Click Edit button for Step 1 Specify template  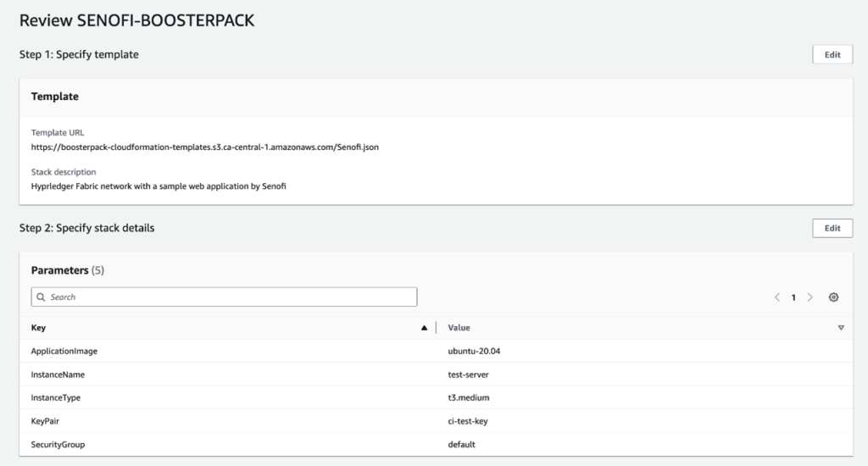(832, 54)
